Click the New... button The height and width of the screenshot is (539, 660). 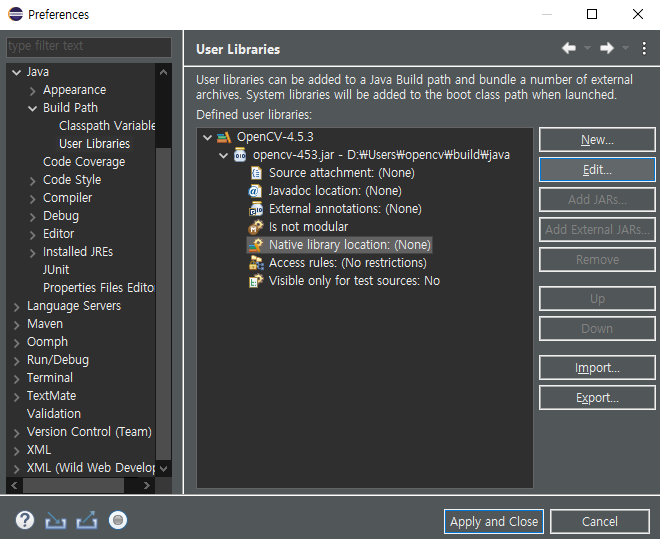pyautogui.click(x=597, y=140)
